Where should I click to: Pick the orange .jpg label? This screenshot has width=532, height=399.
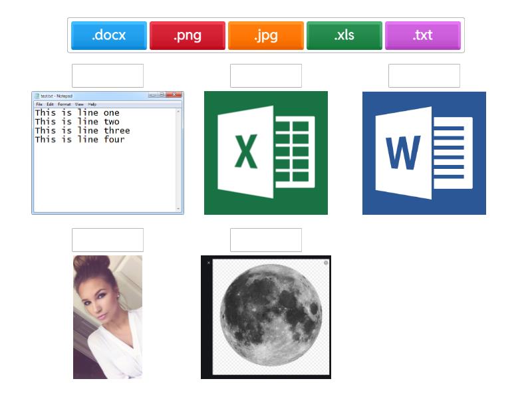click(265, 35)
